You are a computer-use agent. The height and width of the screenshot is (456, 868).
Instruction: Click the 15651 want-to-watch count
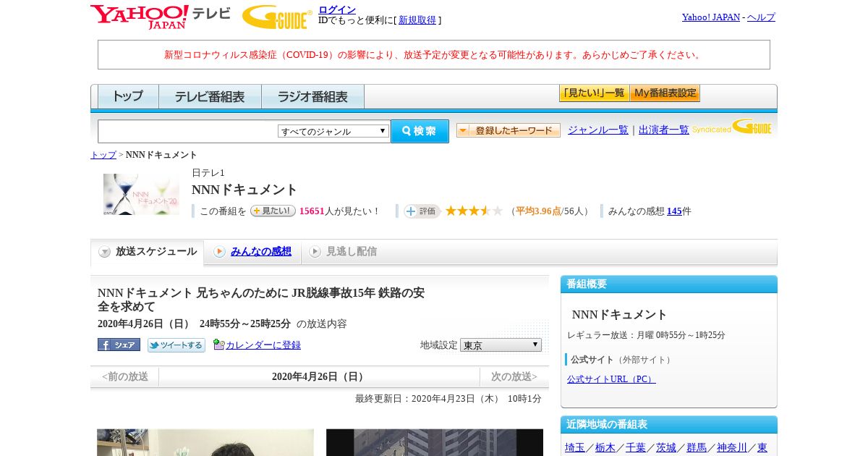pyautogui.click(x=312, y=211)
